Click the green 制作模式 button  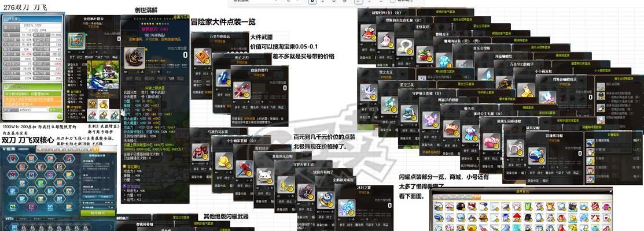point(97,213)
